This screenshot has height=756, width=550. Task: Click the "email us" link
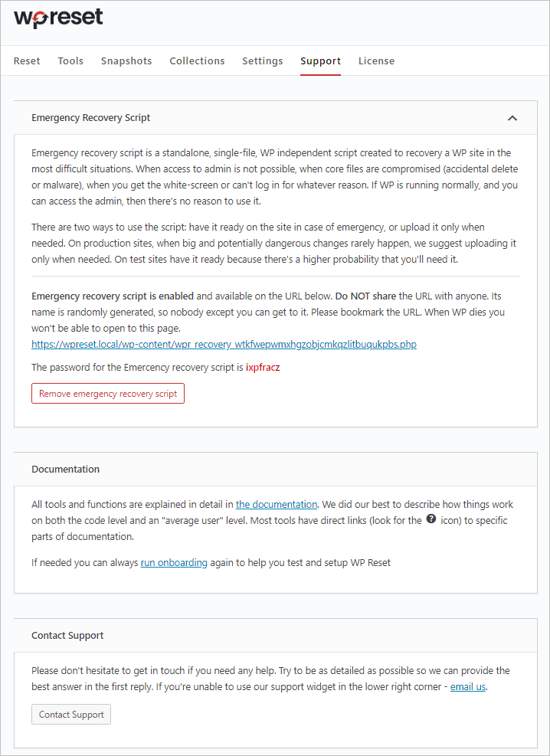click(x=467, y=686)
